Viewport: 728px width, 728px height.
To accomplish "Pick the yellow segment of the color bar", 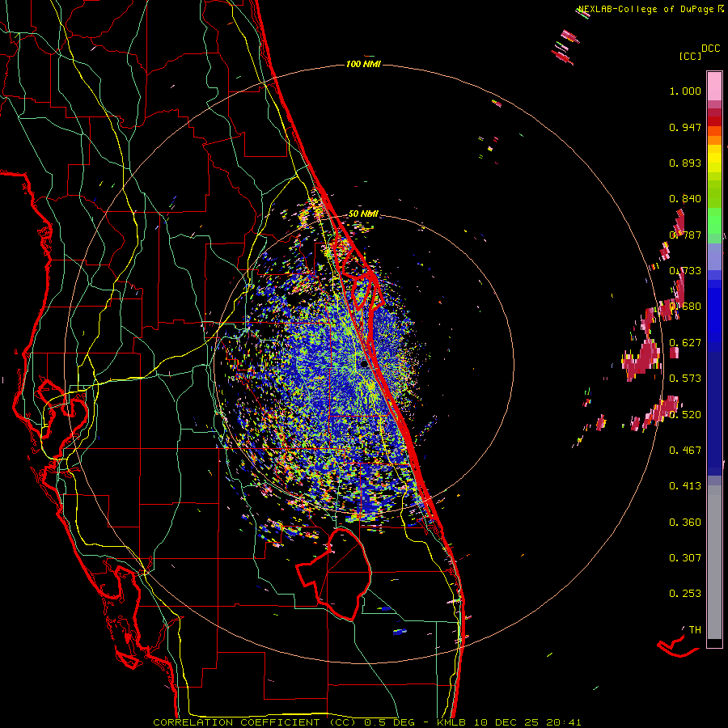I will [714, 159].
